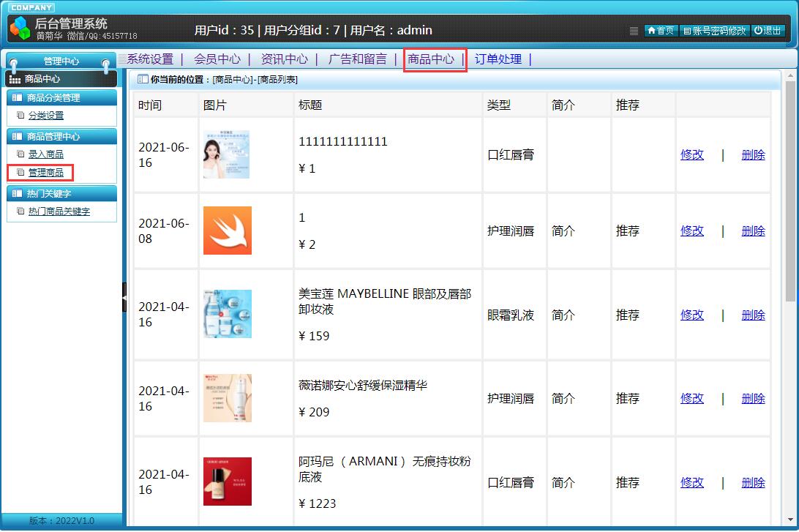
Task: Open the 资讯中心 menu
Action: (285, 59)
